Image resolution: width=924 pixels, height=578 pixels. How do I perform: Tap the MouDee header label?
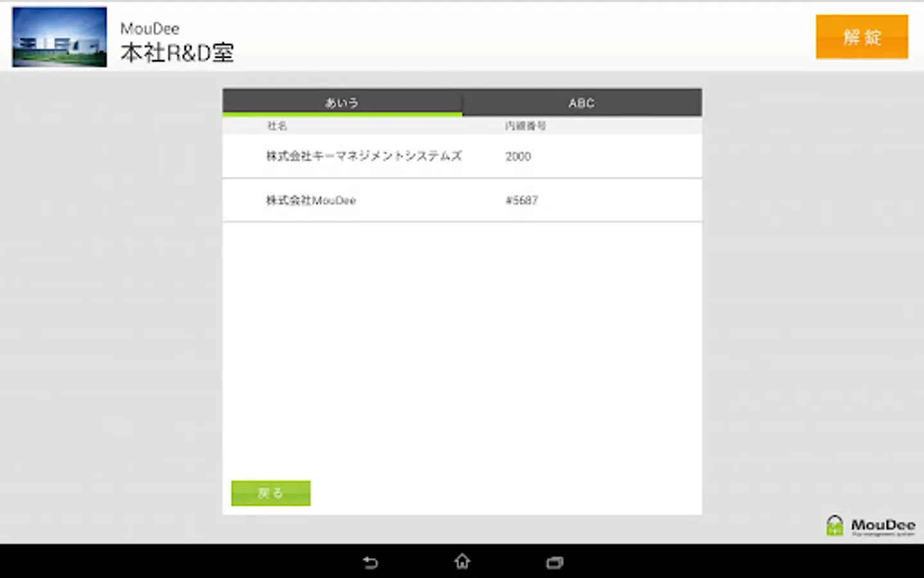click(150, 28)
